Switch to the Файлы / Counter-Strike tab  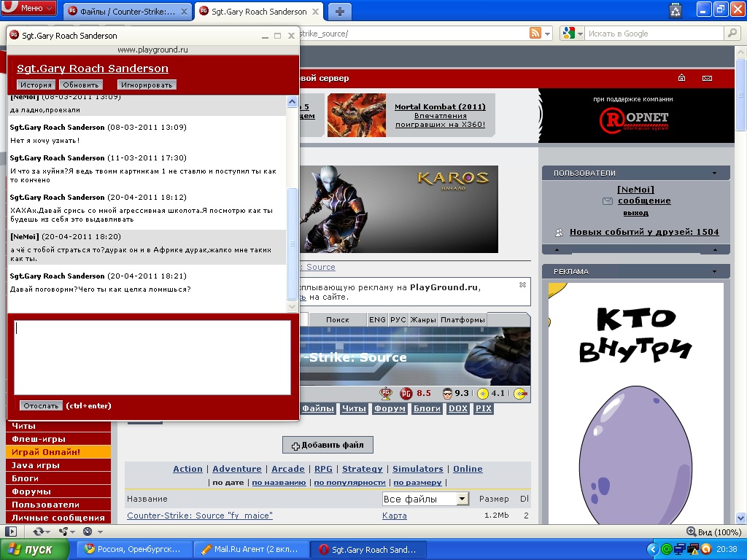127,12
